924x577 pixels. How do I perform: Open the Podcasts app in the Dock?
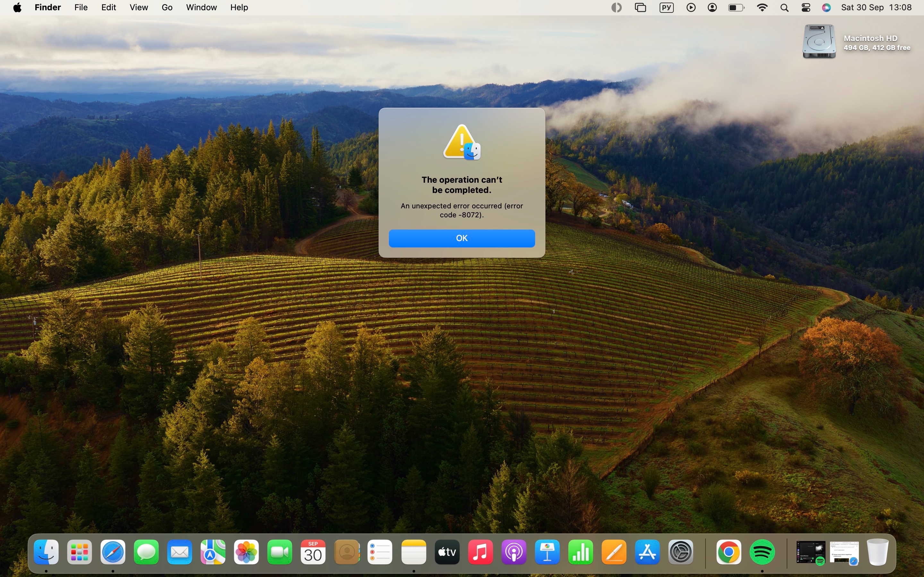[x=514, y=552]
